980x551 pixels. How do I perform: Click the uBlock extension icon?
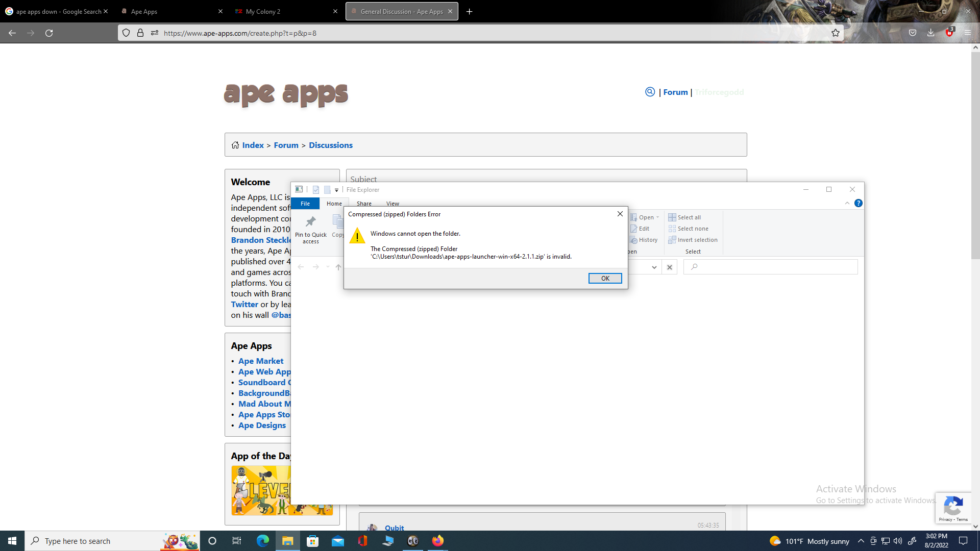coord(949,32)
